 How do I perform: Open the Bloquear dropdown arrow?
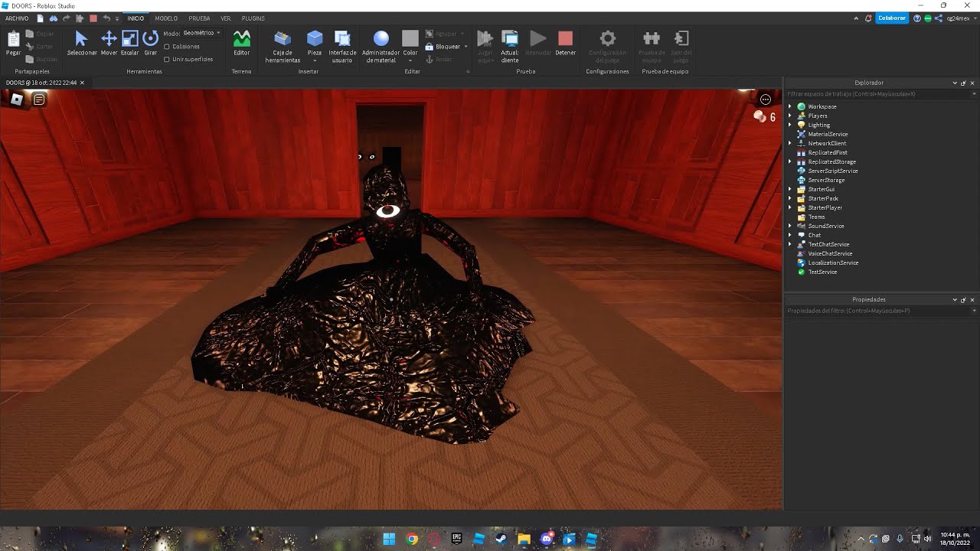(465, 47)
